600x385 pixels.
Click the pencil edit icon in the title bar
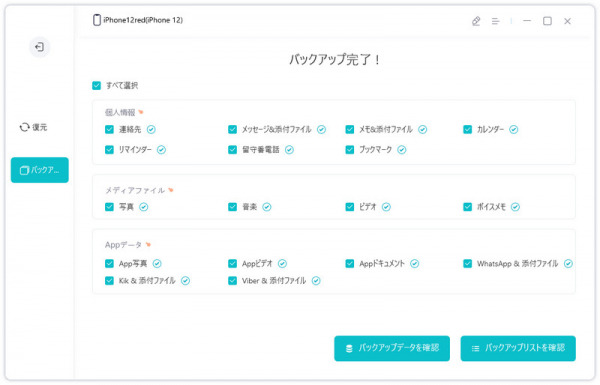(x=476, y=21)
